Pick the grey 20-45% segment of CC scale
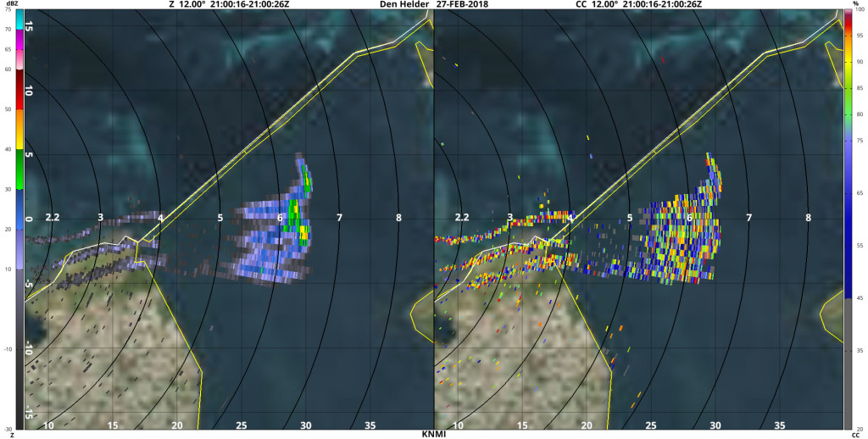 (848, 364)
